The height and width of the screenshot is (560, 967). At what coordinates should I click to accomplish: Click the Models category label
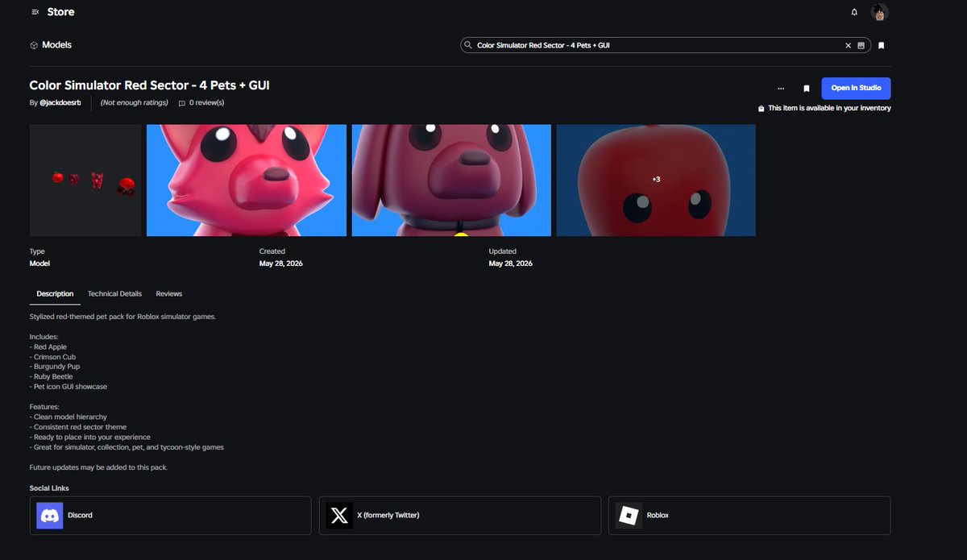[56, 45]
